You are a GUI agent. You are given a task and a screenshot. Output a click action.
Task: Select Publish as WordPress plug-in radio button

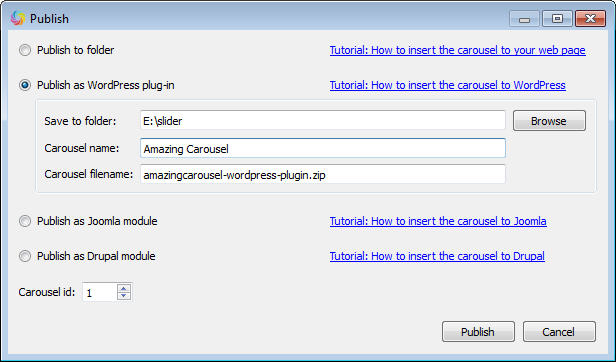click(25, 85)
